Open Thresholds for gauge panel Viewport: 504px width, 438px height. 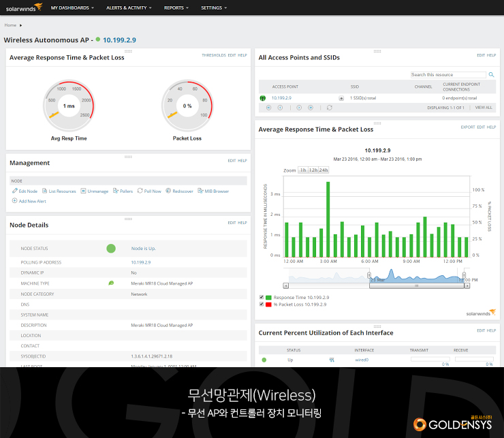click(214, 55)
